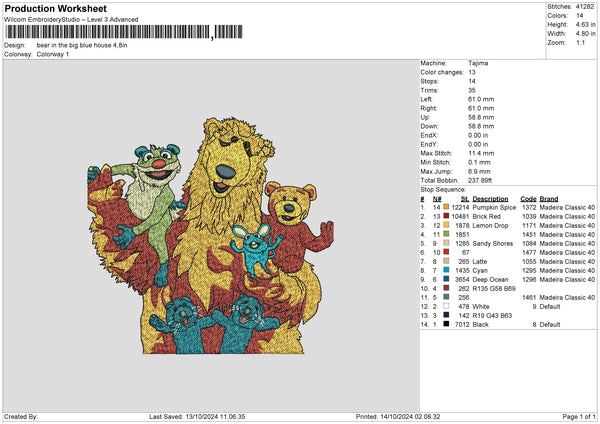Select the White color swatch
Viewport: 600px width, 424px height.
[446, 306]
